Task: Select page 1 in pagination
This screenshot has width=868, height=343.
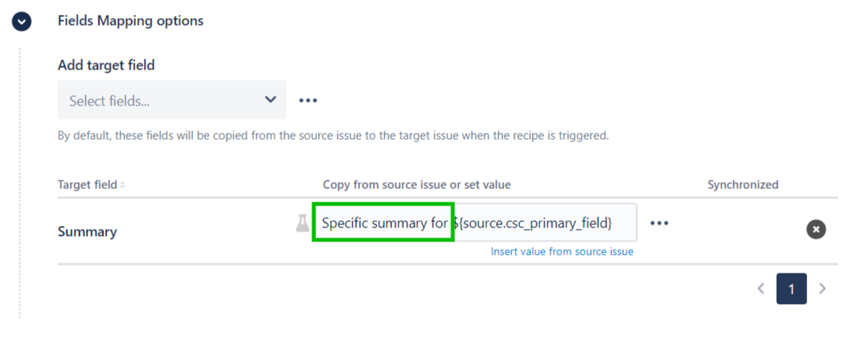Action: click(x=792, y=289)
